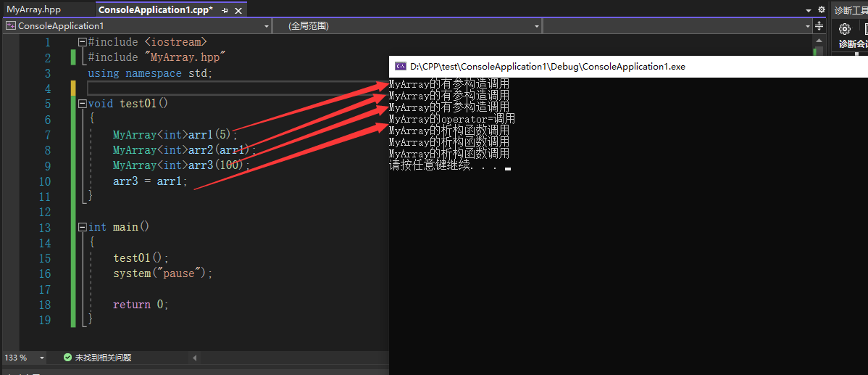Screen dimensions: 868x375
Task: Collapse the main function on line 13
Action: point(83,227)
